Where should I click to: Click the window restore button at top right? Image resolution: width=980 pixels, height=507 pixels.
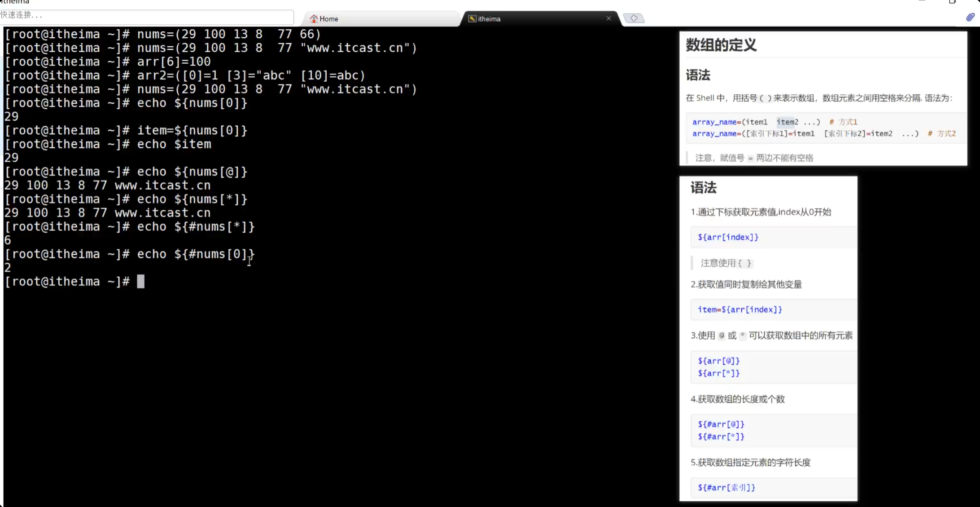click(952, 1)
